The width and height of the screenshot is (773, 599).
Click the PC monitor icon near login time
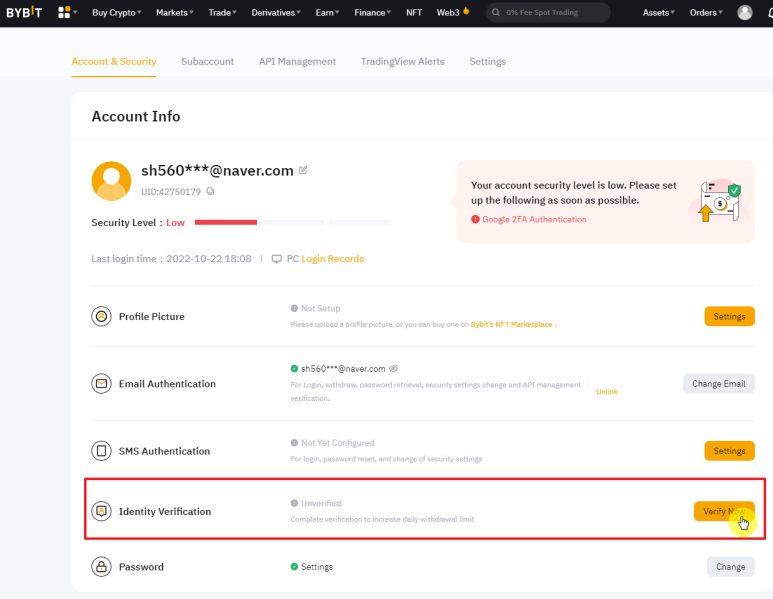pyautogui.click(x=277, y=259)
